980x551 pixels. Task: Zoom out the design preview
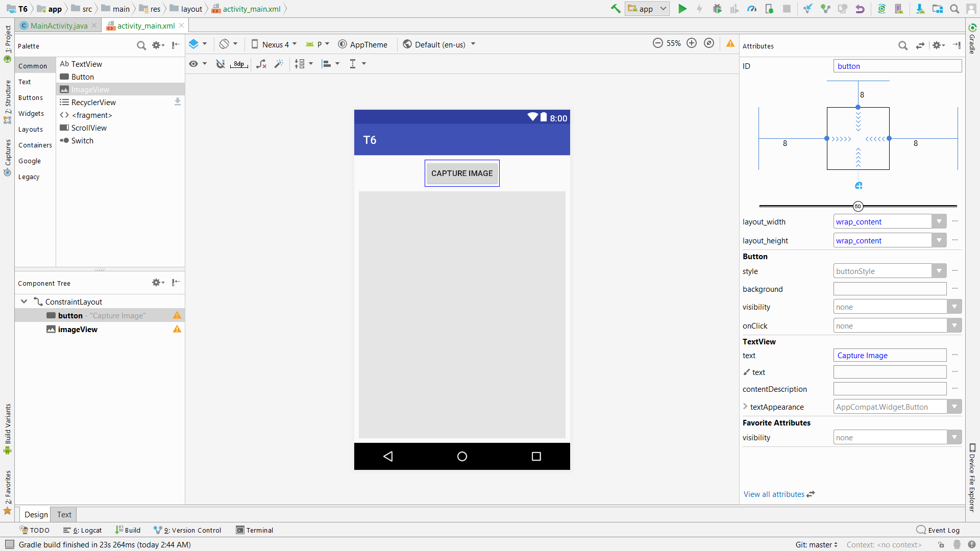658,43
